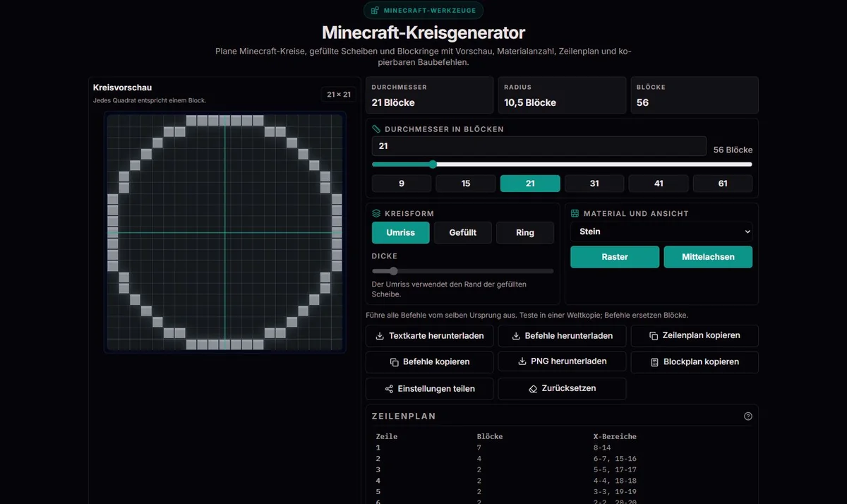Click the Minecraft-Werkzeuge badge icon
The height and width of the screenshot is (504, 847).
point(375,11)
